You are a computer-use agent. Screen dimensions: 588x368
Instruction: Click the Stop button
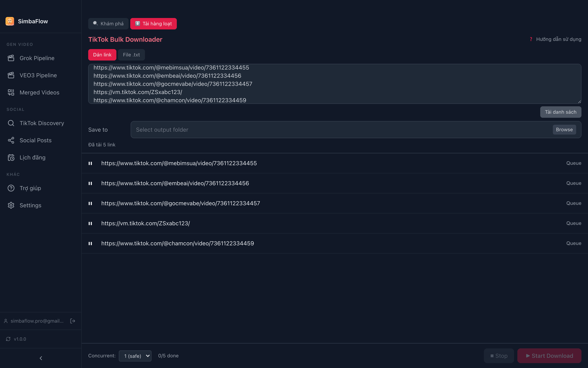tap(499, 356)
